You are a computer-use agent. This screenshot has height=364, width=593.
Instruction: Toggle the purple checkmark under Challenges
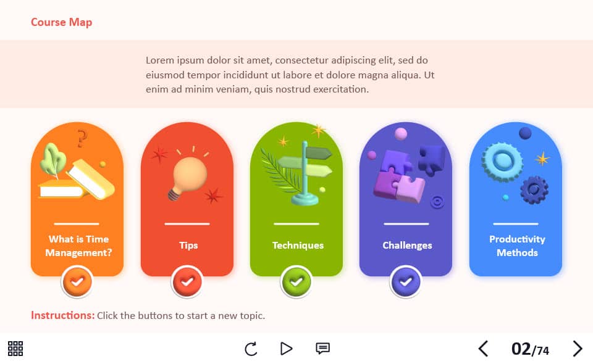coord(406,282)
